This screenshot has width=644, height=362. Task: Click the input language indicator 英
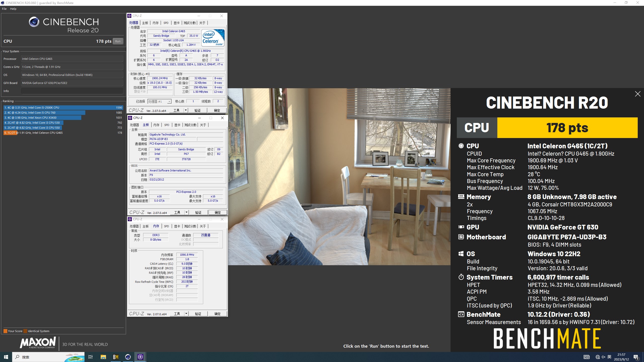pos(609,357)
